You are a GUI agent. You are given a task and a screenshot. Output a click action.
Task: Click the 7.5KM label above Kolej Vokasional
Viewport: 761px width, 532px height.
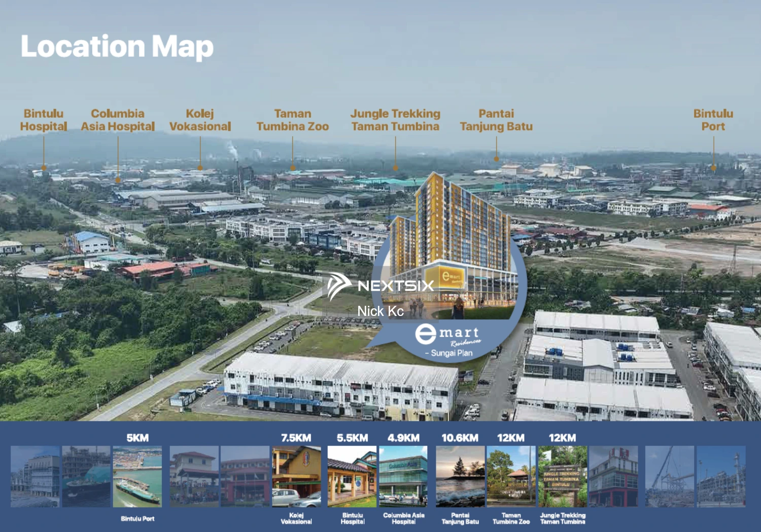296,437
